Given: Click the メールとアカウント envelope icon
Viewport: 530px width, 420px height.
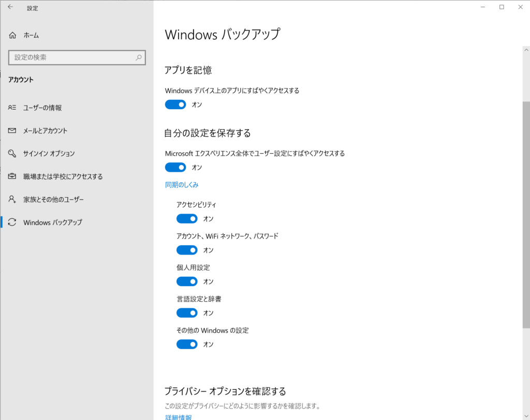Looking at the screenshot, I should click(x=12, y=131).
